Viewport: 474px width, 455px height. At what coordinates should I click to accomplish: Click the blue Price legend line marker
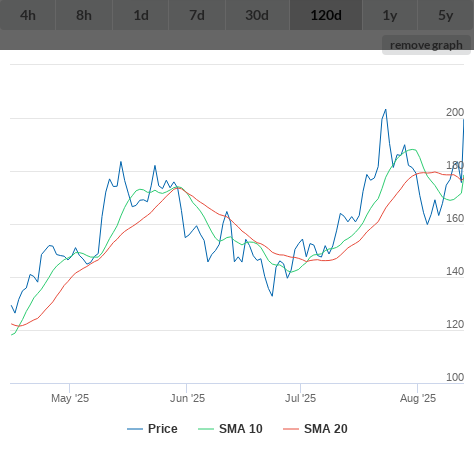tap(135, 429)
